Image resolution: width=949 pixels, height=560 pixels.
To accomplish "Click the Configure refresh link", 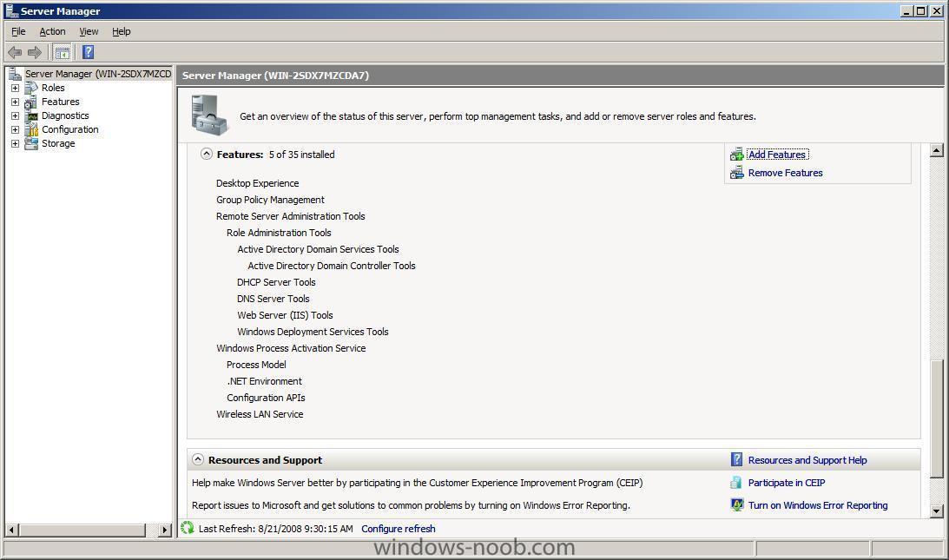I will 399,529.
